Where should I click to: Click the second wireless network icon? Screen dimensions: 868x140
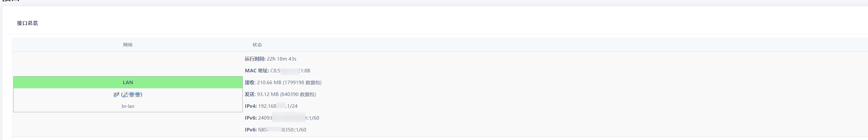pyautogui.click(x=138, y=95)
